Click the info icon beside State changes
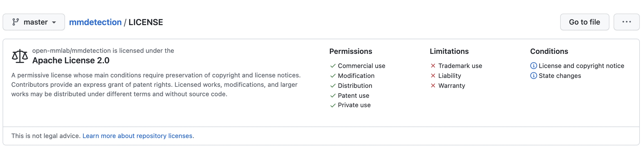Screen dimensions: 644x149 (x=533, y=76)
